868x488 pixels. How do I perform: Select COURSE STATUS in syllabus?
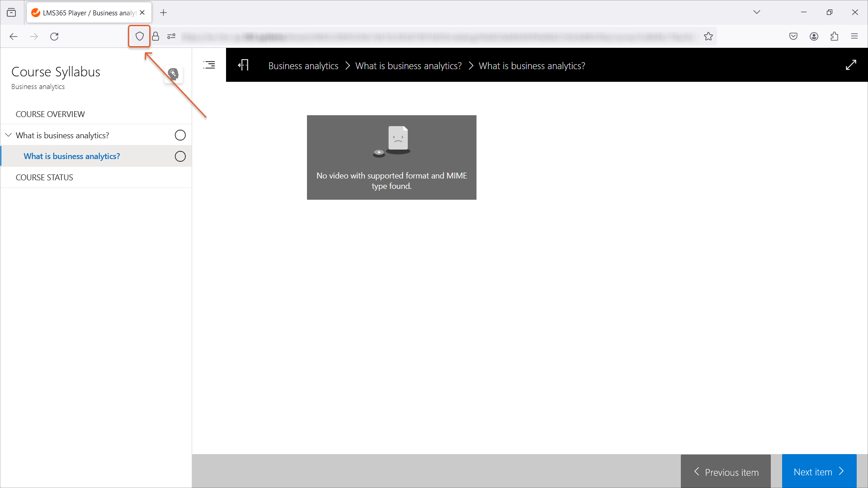44,178
